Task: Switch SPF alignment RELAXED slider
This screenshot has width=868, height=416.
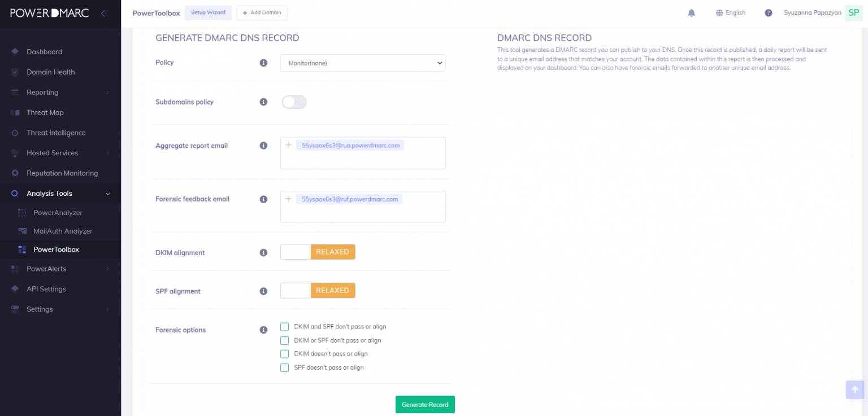Action: coord(318,291)
